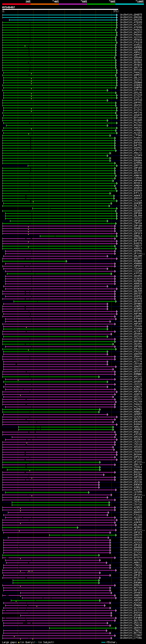
Task: Open hit UniRef100_Q94BT5
Action: (x=131, y=15)
